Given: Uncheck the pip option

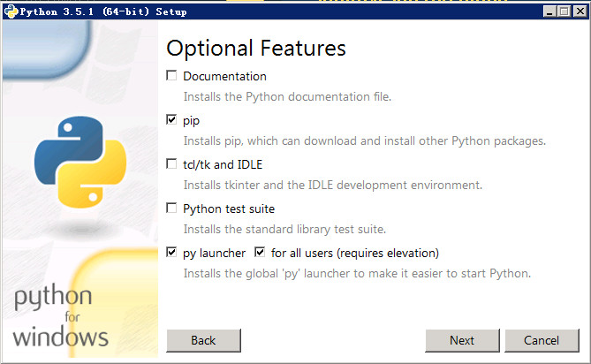Looking at the screenshot, I should coord(171,120).
